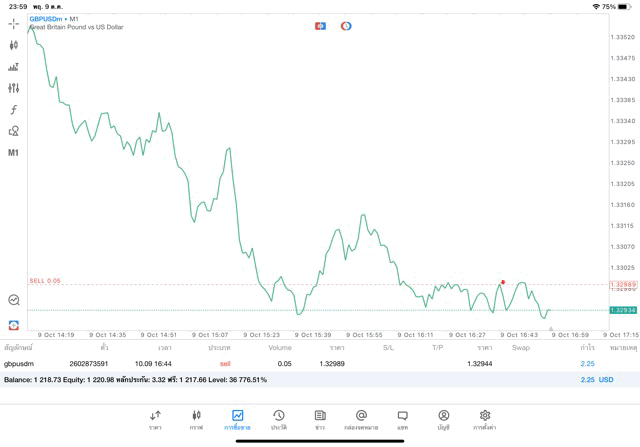The image size is (640, 447).
Task: Switch to the กราฟ chart tab
Action: [x=196, y=419]
